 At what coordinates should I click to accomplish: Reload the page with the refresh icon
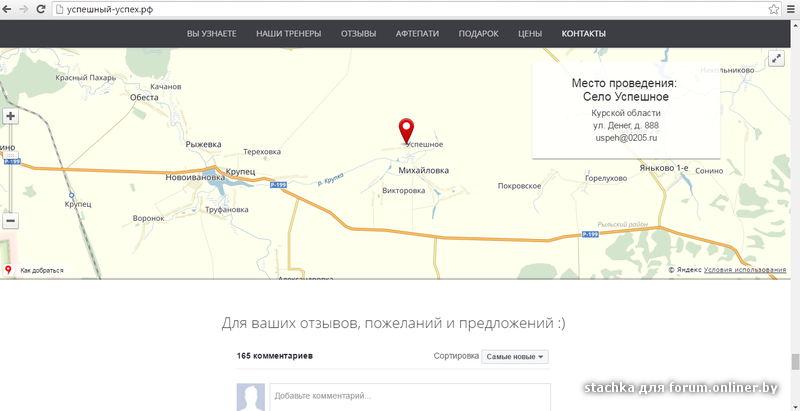tap(41, 9)
